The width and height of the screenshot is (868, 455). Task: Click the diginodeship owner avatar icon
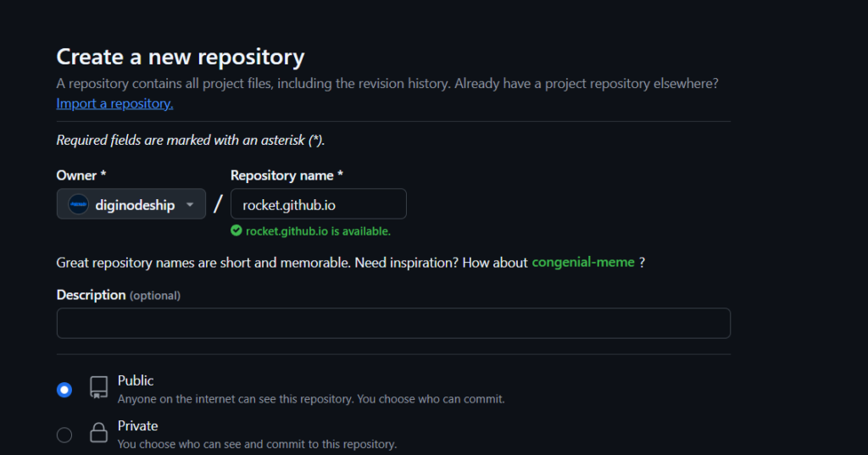78,204
